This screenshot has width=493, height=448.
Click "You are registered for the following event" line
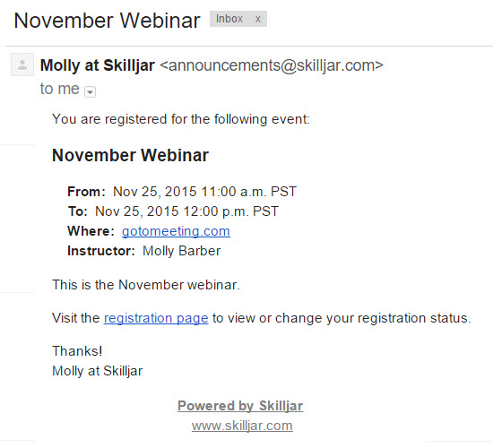point(181,119)
